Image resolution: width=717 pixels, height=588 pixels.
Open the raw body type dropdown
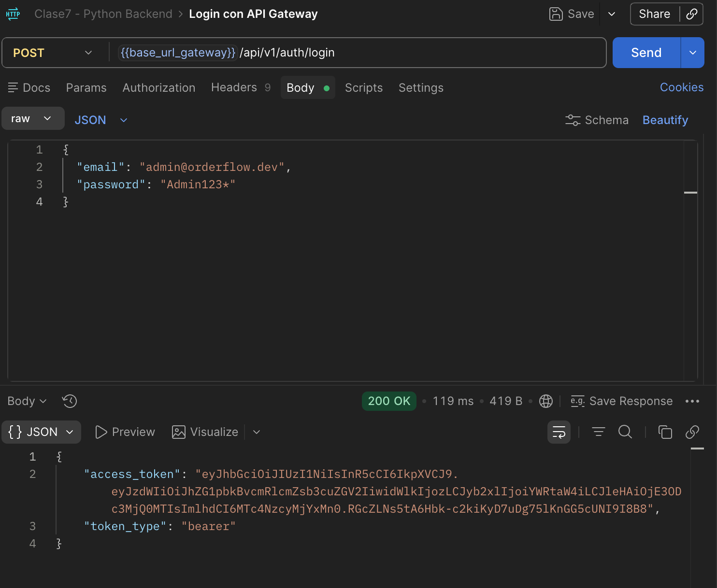[33, 118]
